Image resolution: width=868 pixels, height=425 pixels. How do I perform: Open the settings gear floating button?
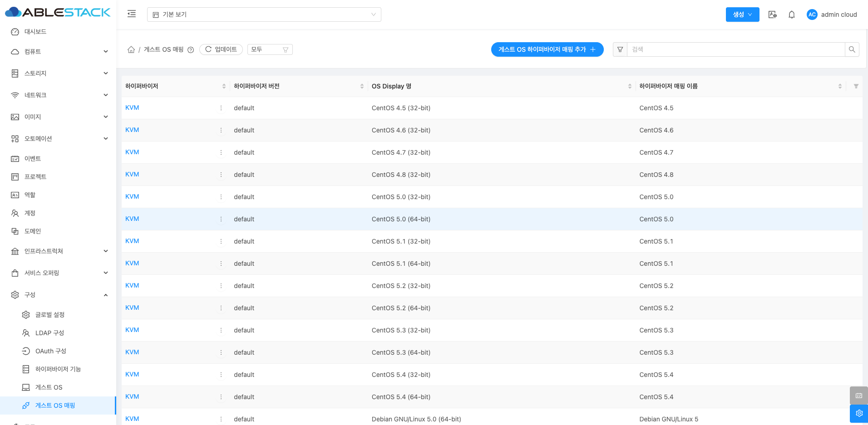[858, 413]
